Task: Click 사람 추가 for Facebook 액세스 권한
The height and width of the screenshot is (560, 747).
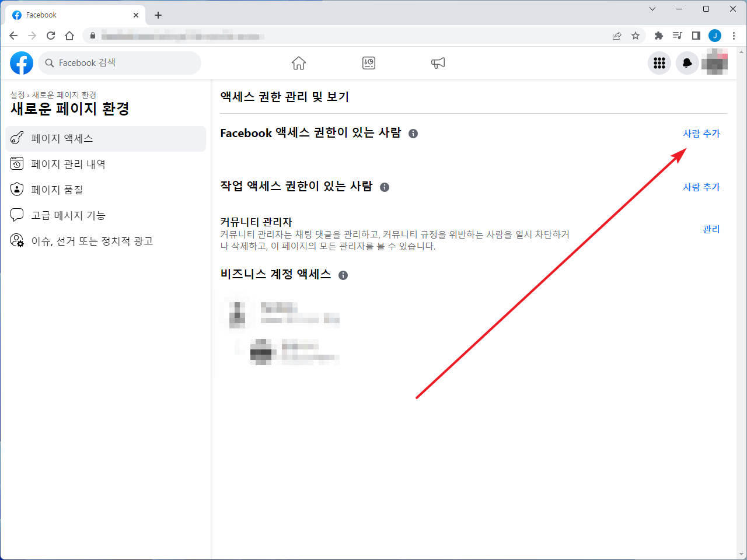Action: (x=701, y=134)
